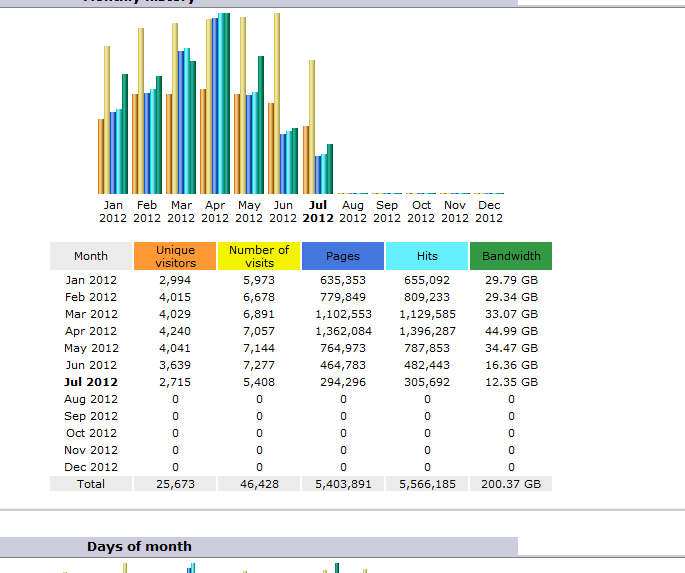Click the hits value 1,396,287
Viewport: 685px width, 573px height.
pos(427,331)
